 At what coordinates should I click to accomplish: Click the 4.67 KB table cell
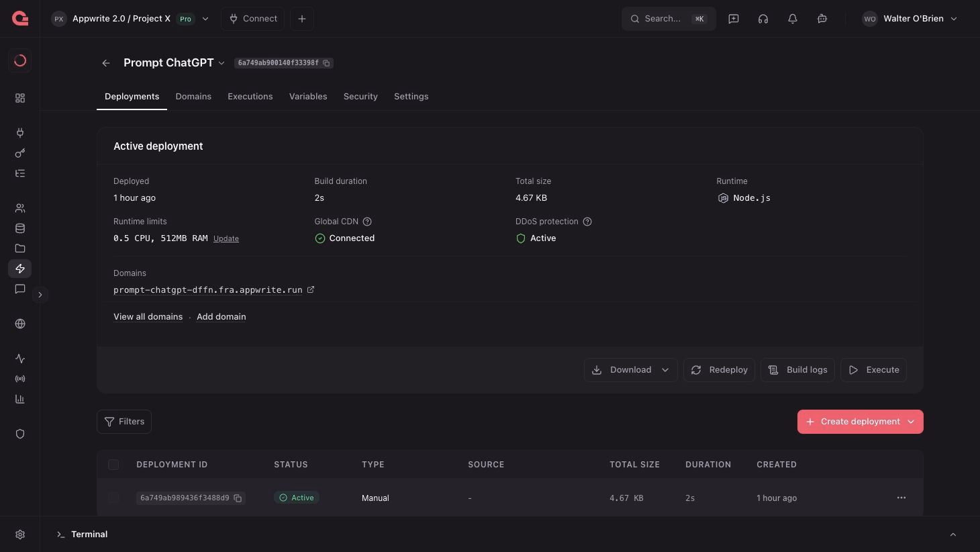click(x=626, y=498)
